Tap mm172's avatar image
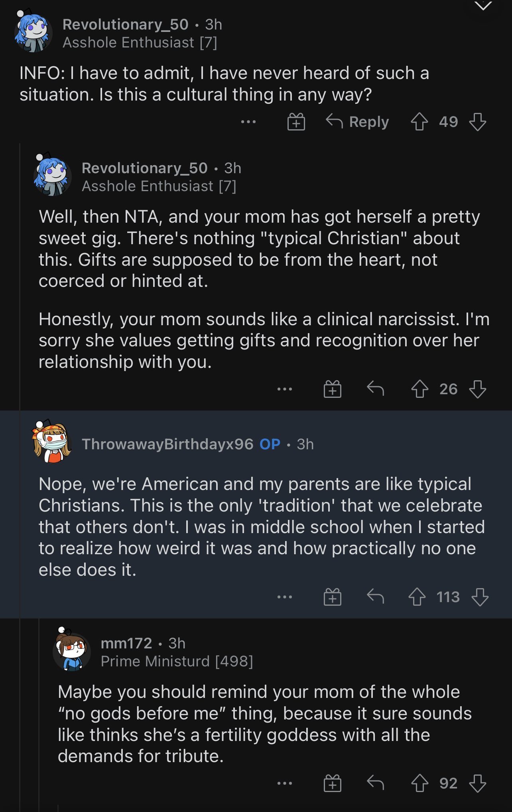This screenshot has width=512, height=812. (71, 650)
